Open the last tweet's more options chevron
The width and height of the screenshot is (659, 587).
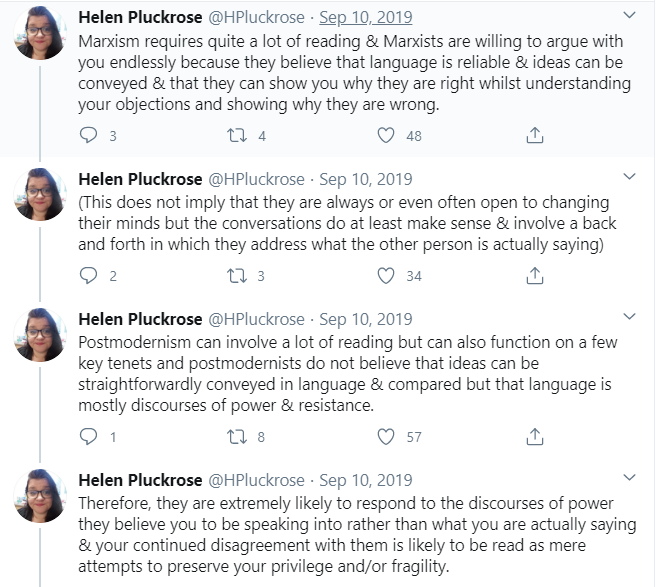[628, 479]
